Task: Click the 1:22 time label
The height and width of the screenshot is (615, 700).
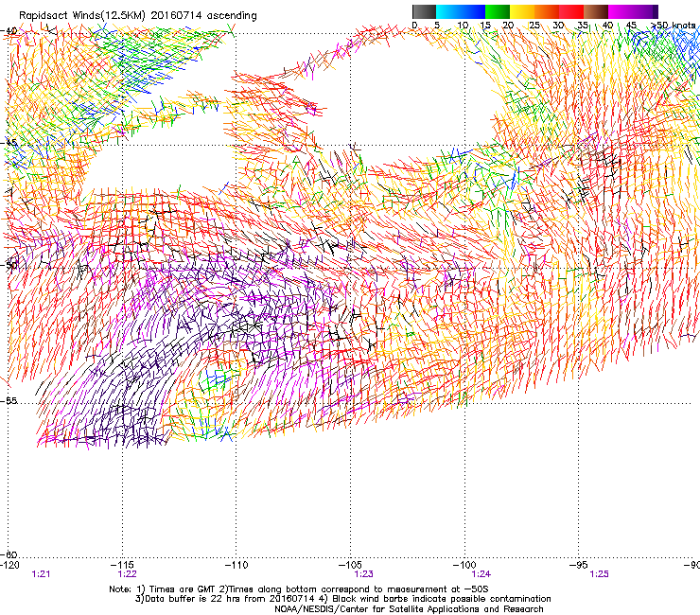Action: point(128,574)
